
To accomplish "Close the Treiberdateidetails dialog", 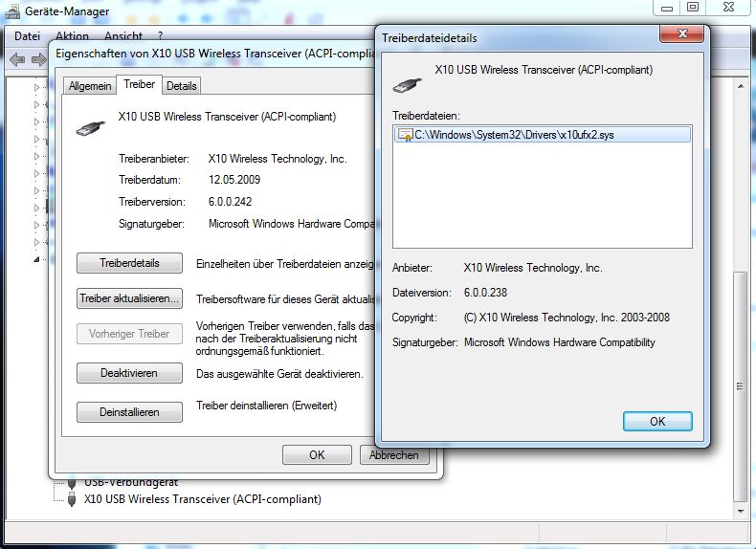I will [681, 33].
